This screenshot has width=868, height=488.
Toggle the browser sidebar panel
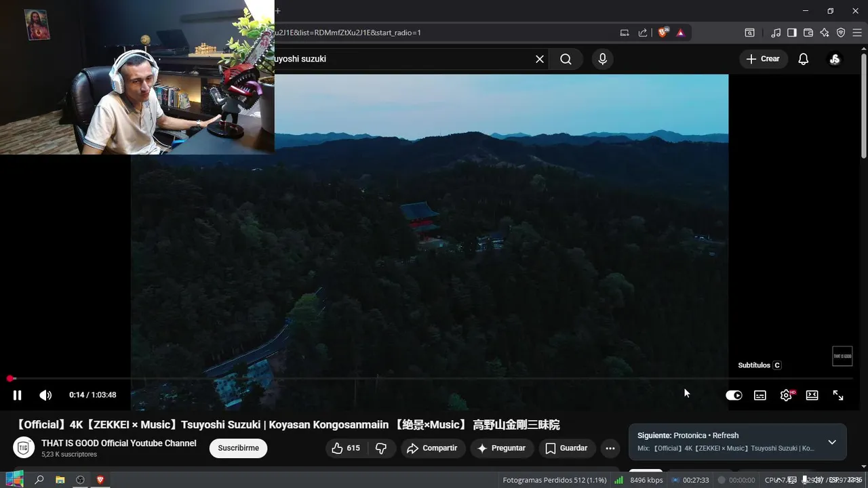click(792, 33)
